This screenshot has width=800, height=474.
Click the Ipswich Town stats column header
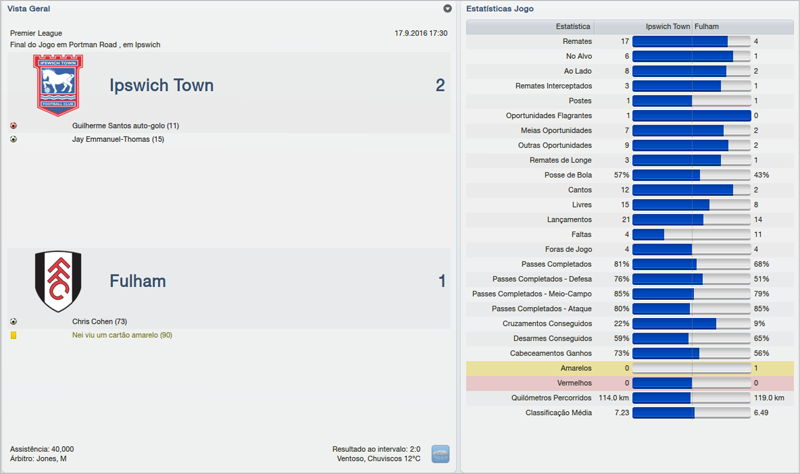tap(667, 26)
